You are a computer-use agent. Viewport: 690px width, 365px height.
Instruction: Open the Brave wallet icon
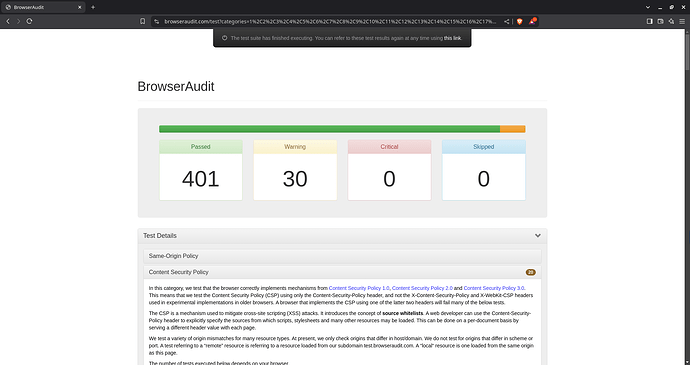tap(661, 21)
